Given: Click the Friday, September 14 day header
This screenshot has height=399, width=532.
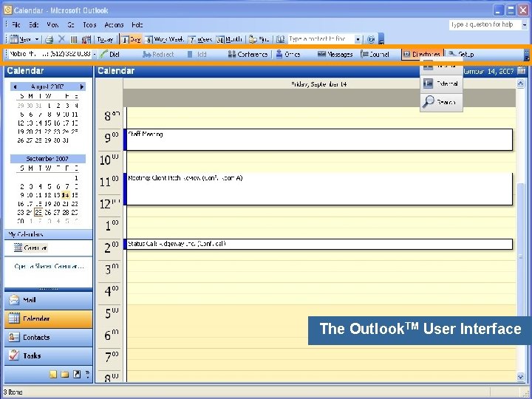Looking at the screenshot, I should tap(319, 83).
